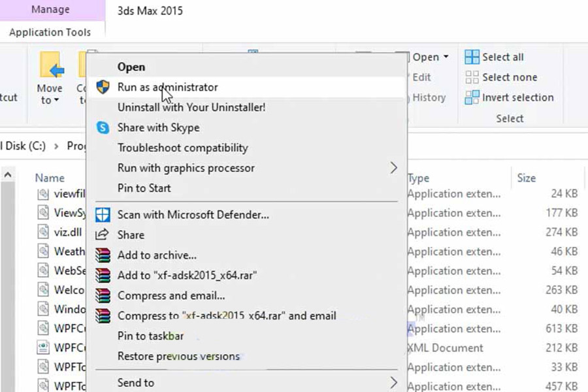Click the Move to folder icon
The width and height of the screenshot is (588, 392).
(52, 65)
